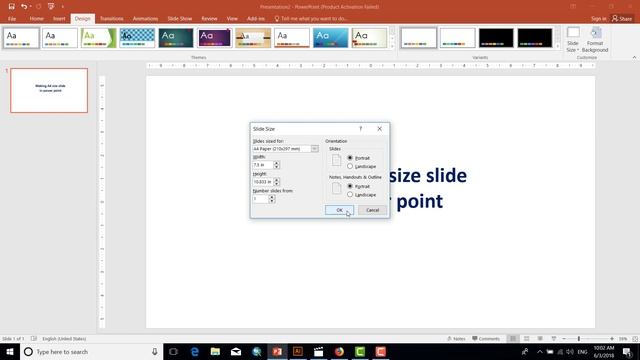This screenshot has height=360, width=640.
Task: Start Slide Show from status bar icon
Action: pos(553,339)
